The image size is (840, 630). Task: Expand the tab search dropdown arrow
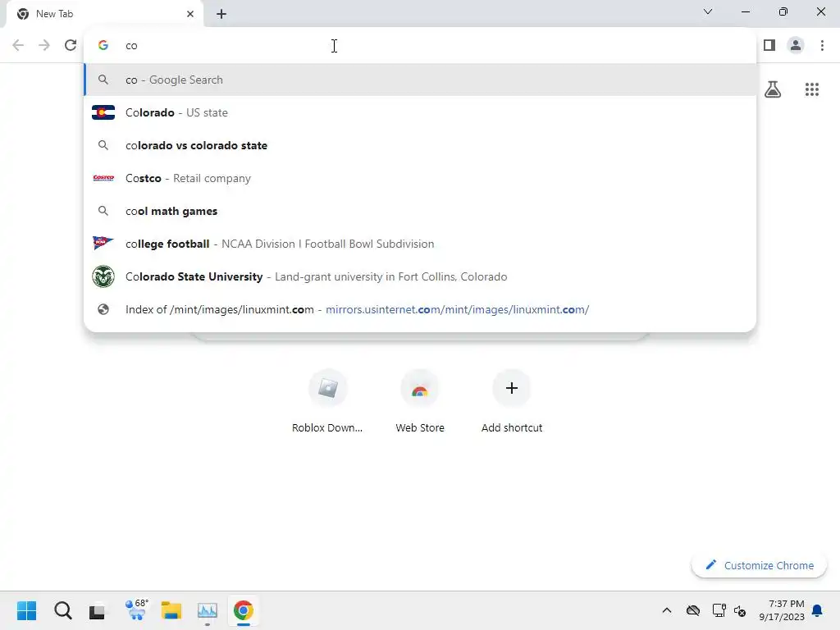click(708, 11)
